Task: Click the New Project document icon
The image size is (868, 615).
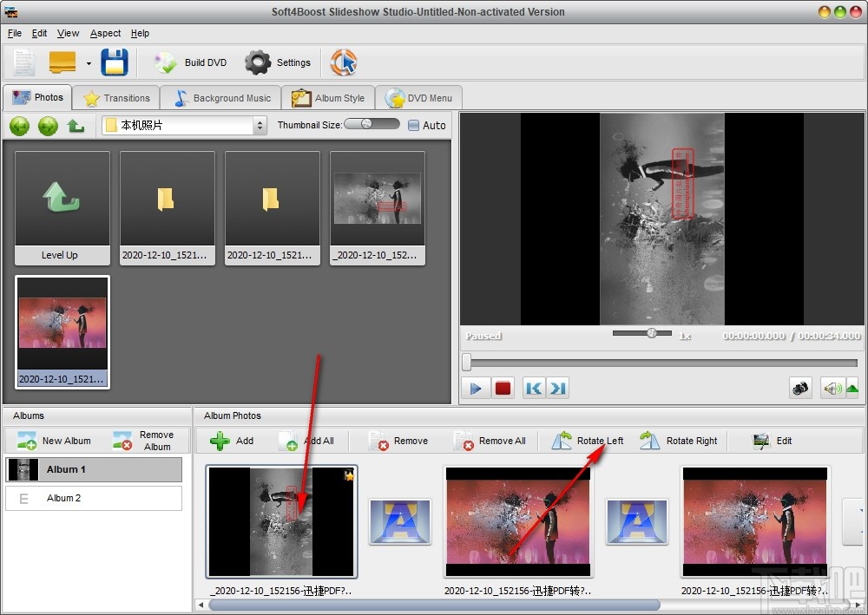Action: [x=24, y=62]
